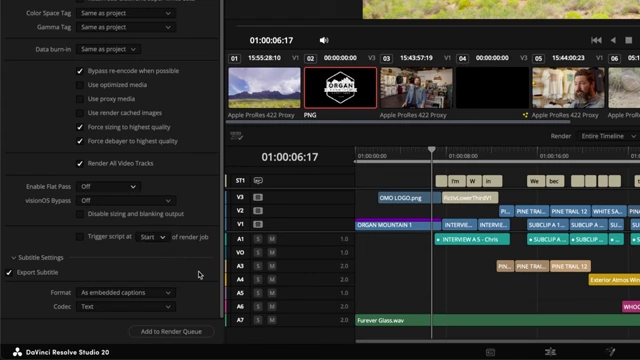The image size is (640, 360).
Task: Toggle the V1 video track enable icon
Action: tap(258, 224)
